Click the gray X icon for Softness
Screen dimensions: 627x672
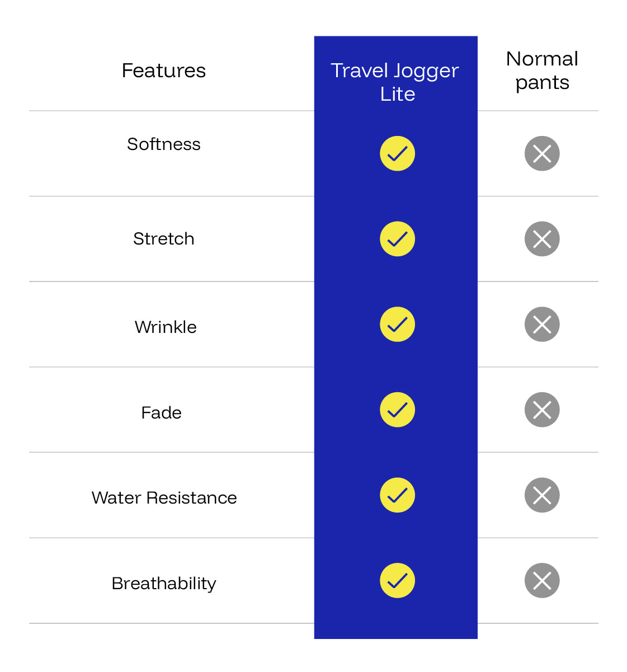coord(542,153)
